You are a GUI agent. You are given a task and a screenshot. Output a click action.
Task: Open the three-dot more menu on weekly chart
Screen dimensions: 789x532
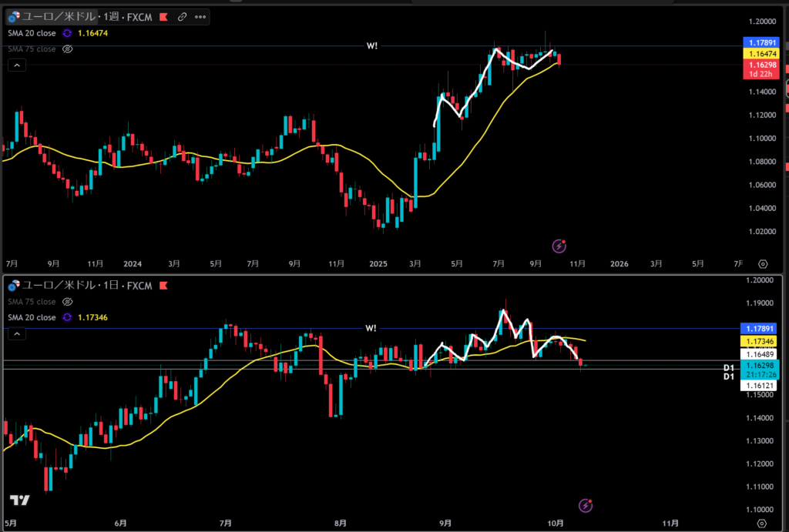(x=200, y=16)
